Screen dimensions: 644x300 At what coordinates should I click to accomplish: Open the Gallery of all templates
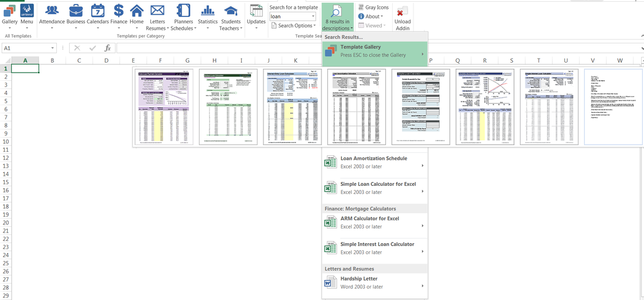[9, 17]
